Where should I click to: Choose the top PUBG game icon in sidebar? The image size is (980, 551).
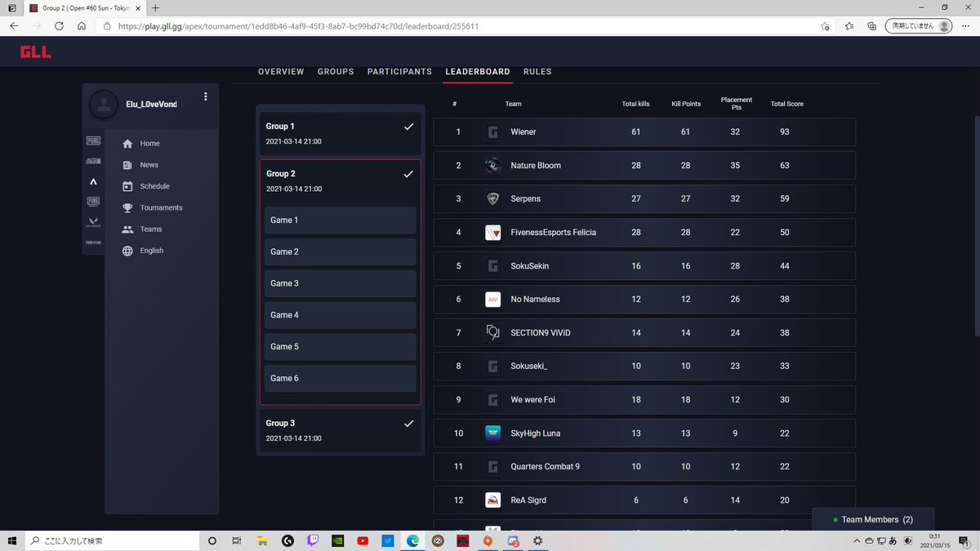(93, 140)
